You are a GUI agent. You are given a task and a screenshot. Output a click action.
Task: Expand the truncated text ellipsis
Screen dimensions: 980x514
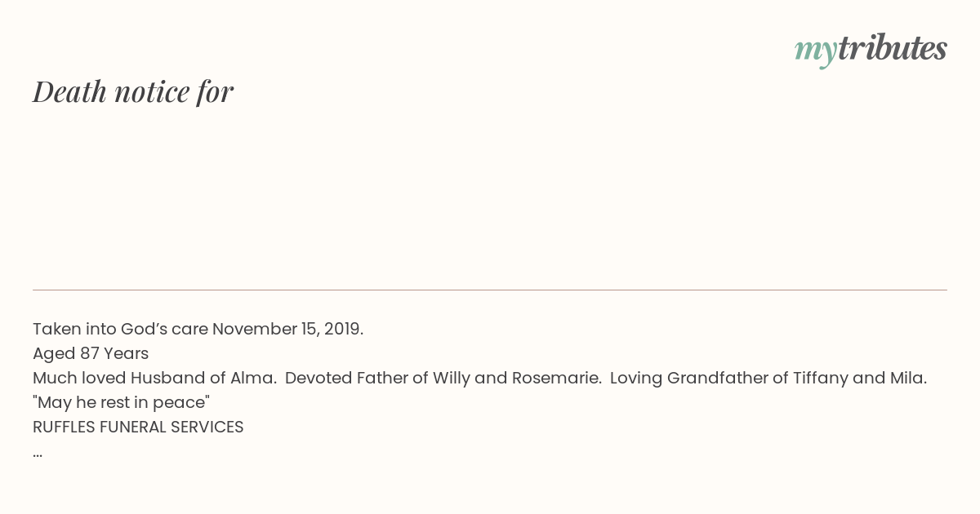pos(38,454)
